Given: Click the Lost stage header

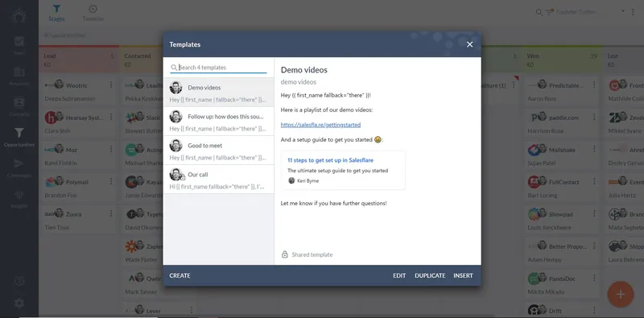Looking at the screenshot, I should pos(623,60).
